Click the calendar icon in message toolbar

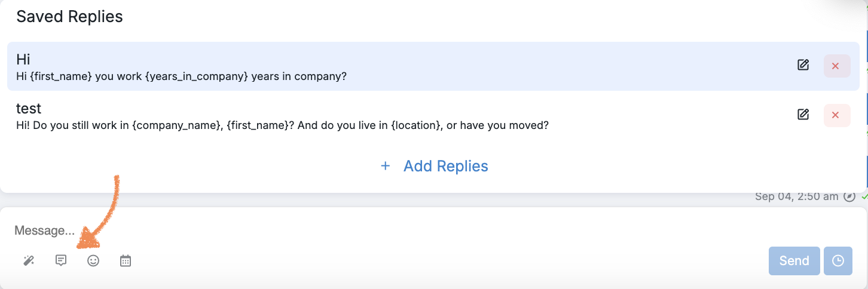[126, 260]
